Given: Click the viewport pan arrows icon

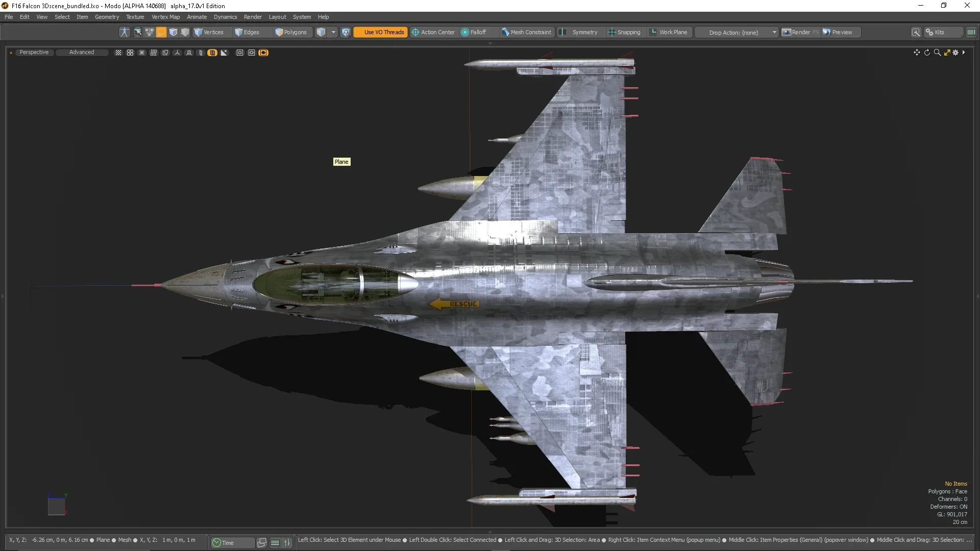Looking at the screenshot, I should coord(917,53).
